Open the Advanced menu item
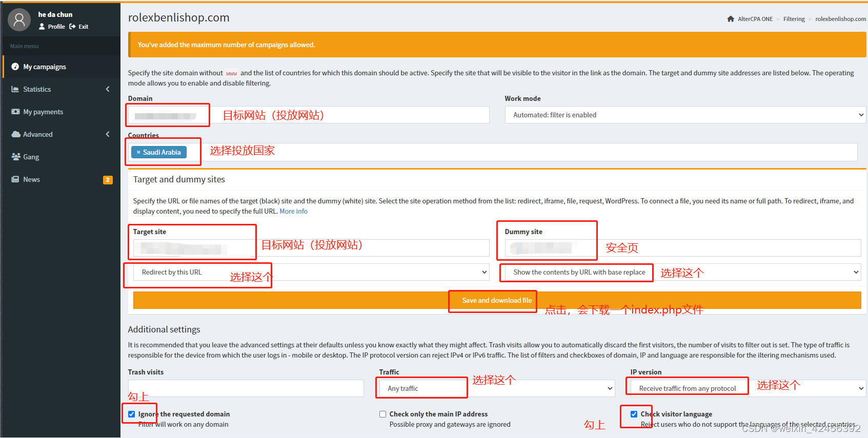868x438 pixels. point(62,134)
